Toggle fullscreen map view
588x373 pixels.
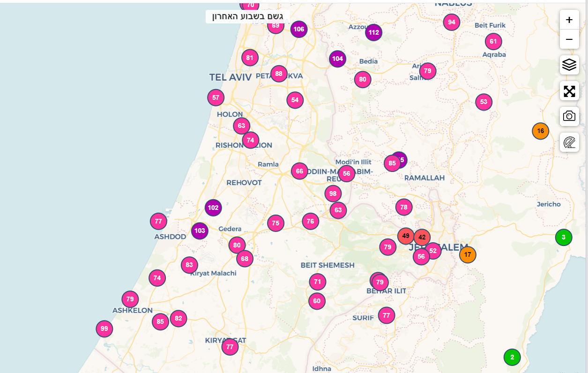pyautogui.click(x=569, y=91)
